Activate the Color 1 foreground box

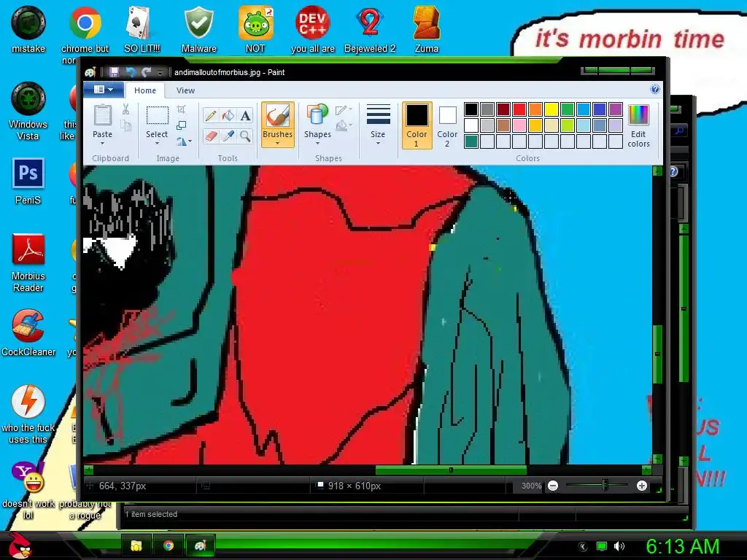pos(417,125)
